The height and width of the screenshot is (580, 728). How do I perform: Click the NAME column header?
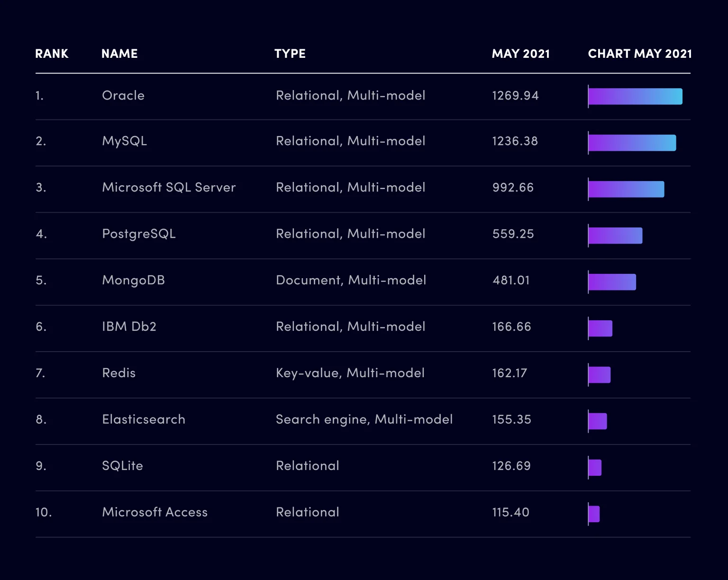point(119,54)
